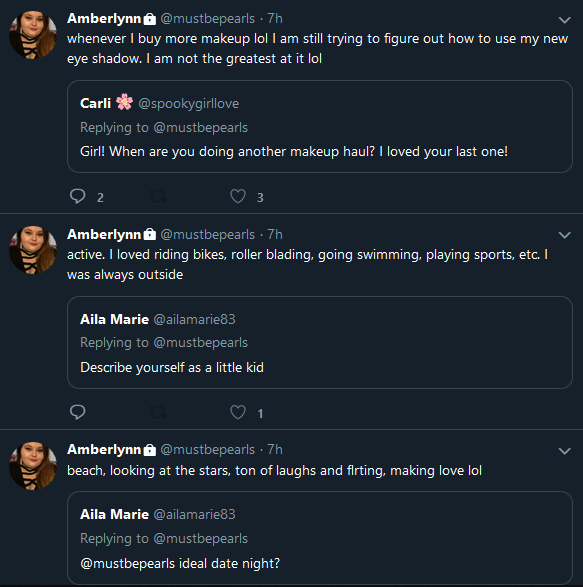Image resolution: width=583 pixels, height=587 pixels.
Task: Open quoted tweet about makeup haul
Action: click(320, 127)
